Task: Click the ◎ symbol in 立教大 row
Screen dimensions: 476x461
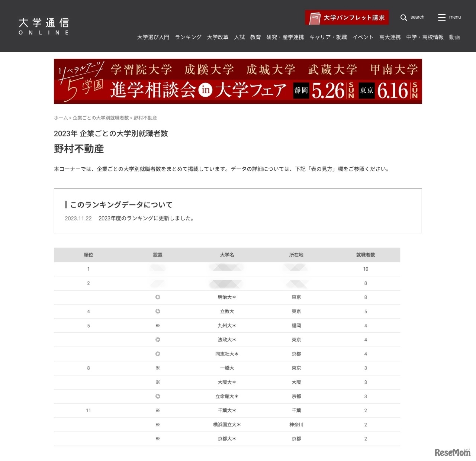Action: pos(158,312)
